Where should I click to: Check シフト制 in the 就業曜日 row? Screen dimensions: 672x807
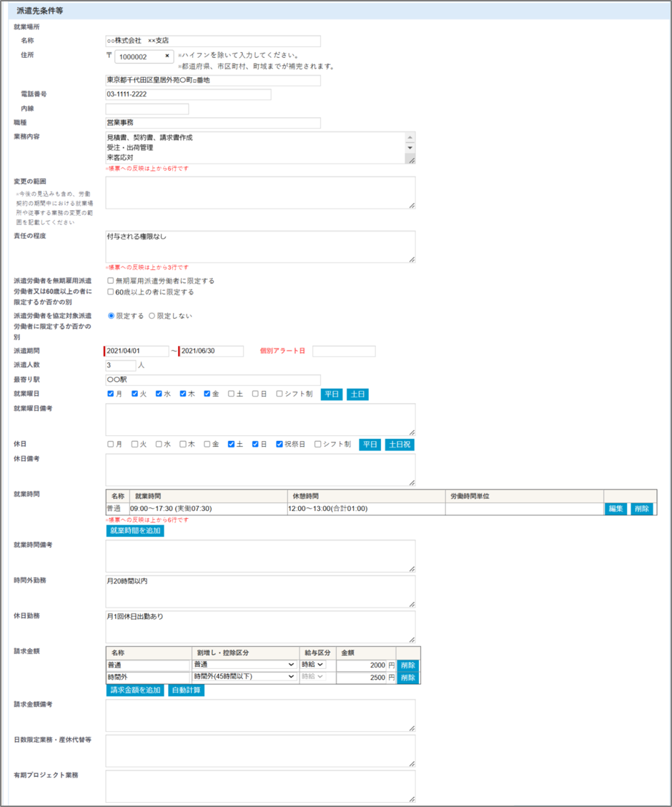(x=280, y=394)
